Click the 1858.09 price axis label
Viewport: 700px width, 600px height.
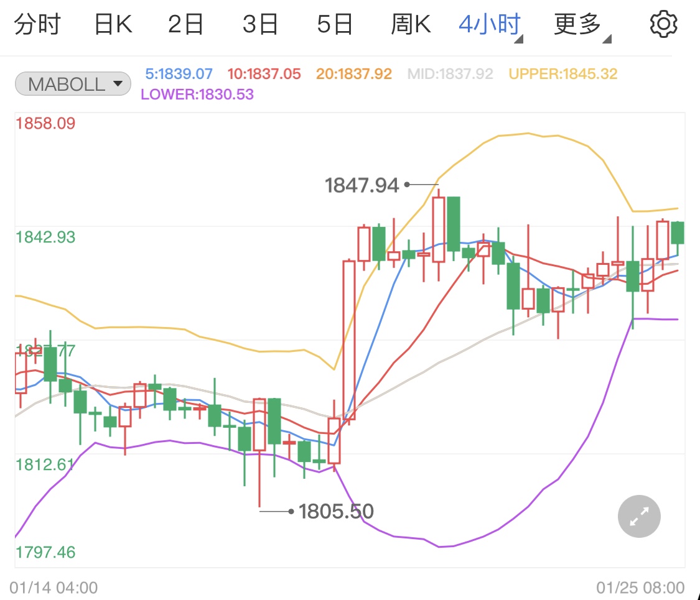click(45, 123)
